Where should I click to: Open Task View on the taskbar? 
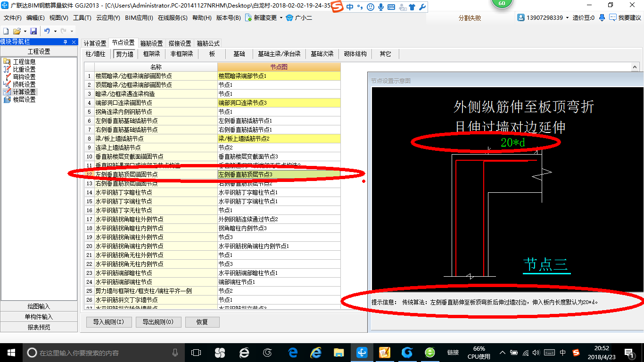click(x=196, y=353)
